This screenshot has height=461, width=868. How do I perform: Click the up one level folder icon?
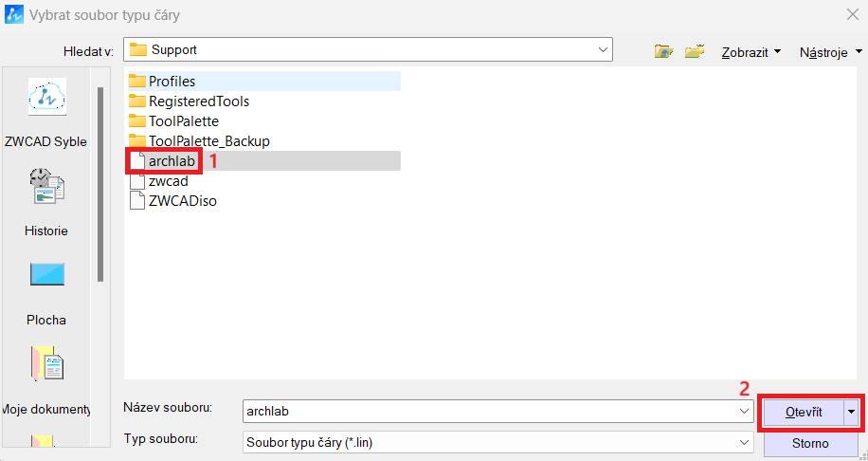point(663,51)
